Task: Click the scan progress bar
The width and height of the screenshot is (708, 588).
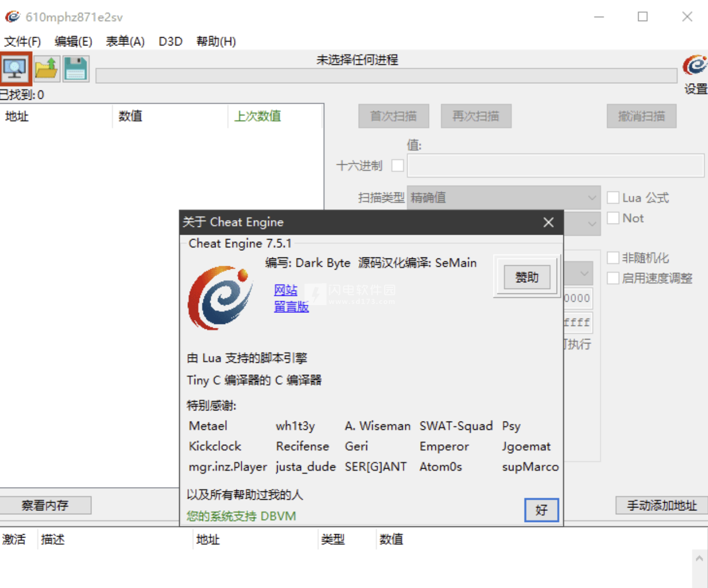Action: 386,76
